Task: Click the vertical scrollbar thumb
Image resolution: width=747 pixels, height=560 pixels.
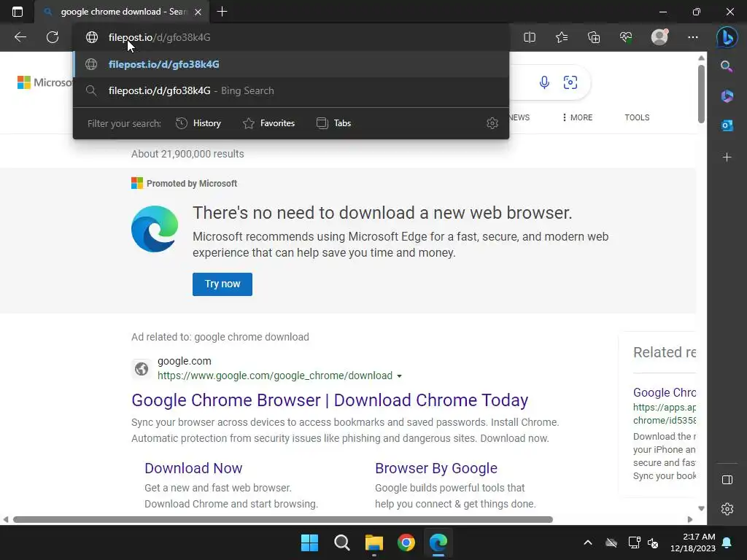Action: [701, 93]
